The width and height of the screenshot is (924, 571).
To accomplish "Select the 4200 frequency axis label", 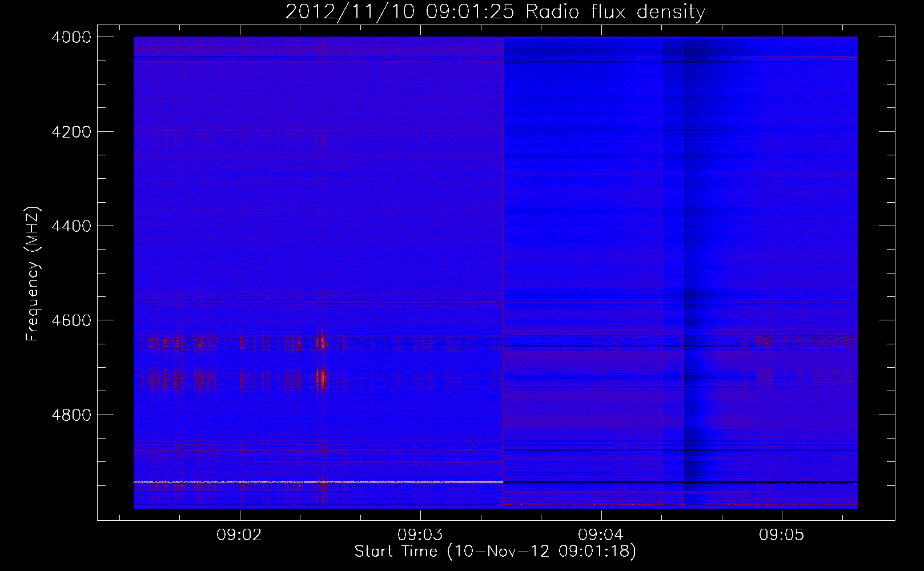I will (x=71, y=132).
